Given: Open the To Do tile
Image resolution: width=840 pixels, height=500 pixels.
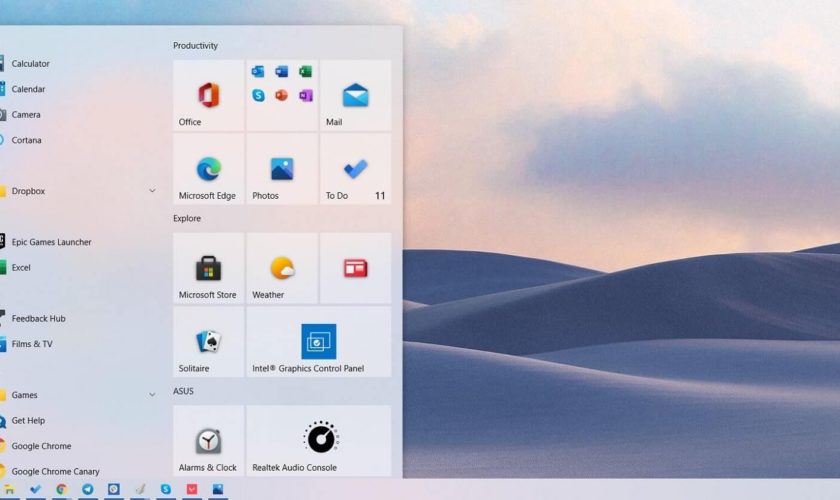Looking at the screenshot, I should (x=355, y=169).
